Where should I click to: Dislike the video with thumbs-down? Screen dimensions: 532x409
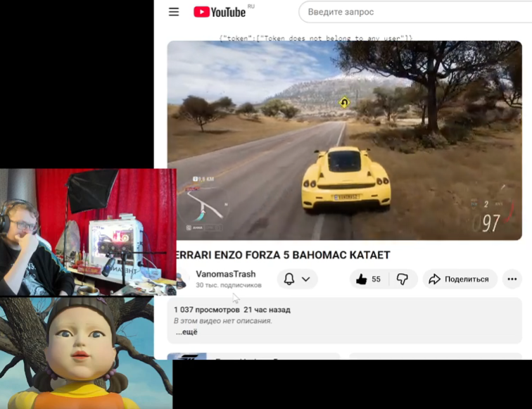[x=403, y=279]
